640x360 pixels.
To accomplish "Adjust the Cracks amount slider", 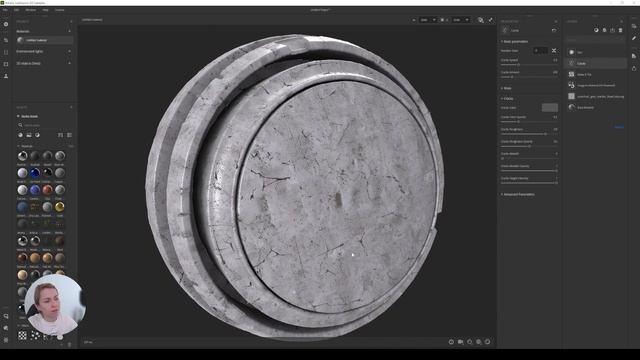I will (x=529, y=77).
